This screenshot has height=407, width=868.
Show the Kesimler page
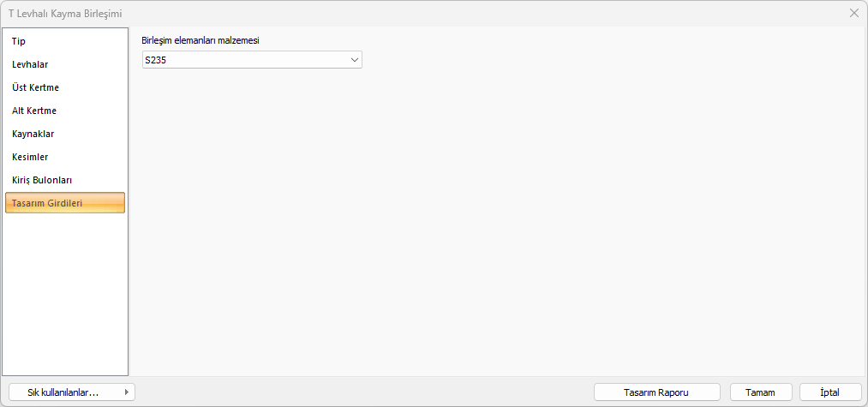point(30,157)
